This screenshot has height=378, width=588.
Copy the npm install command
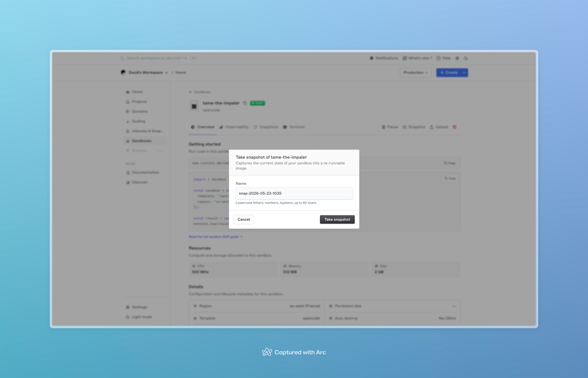[449, 163]
